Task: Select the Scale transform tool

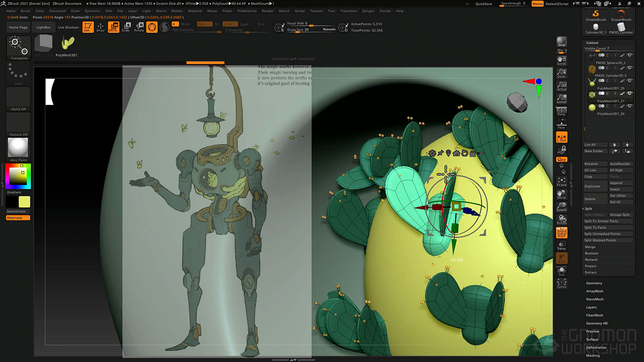Action: tap(125, 27)
